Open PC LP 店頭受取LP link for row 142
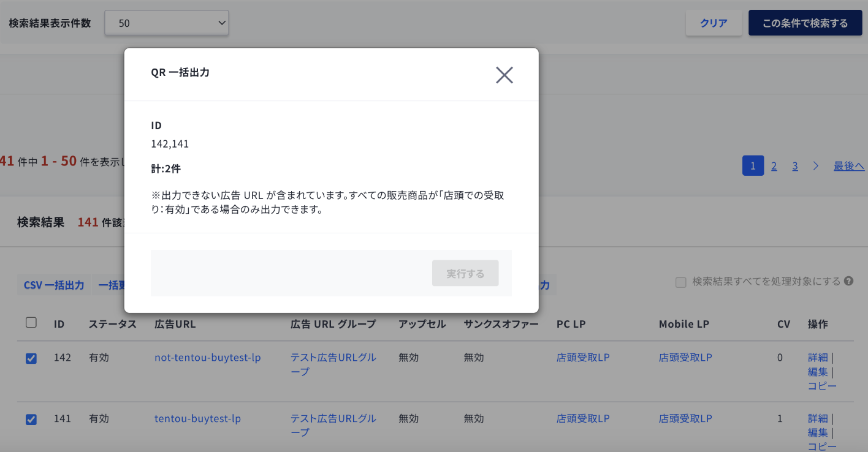This screenshot has height=452, width=868. (x=583, y=358)
